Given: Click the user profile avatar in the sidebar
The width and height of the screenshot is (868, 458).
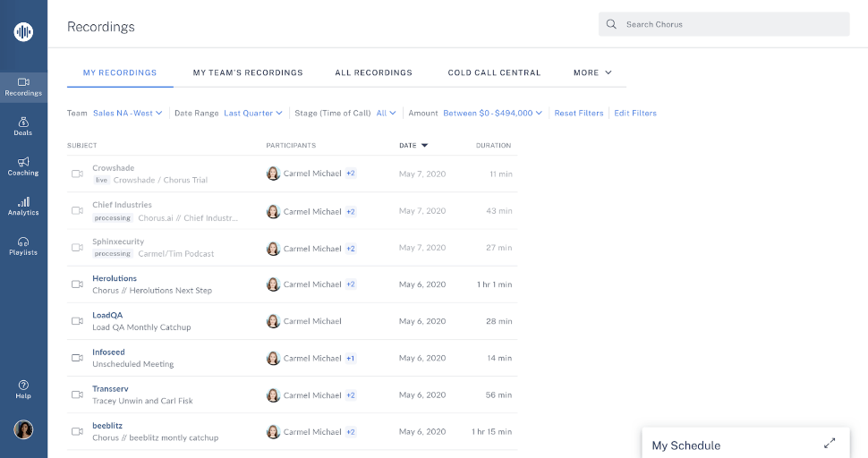Looking at the screenshot, I should 23,429.
